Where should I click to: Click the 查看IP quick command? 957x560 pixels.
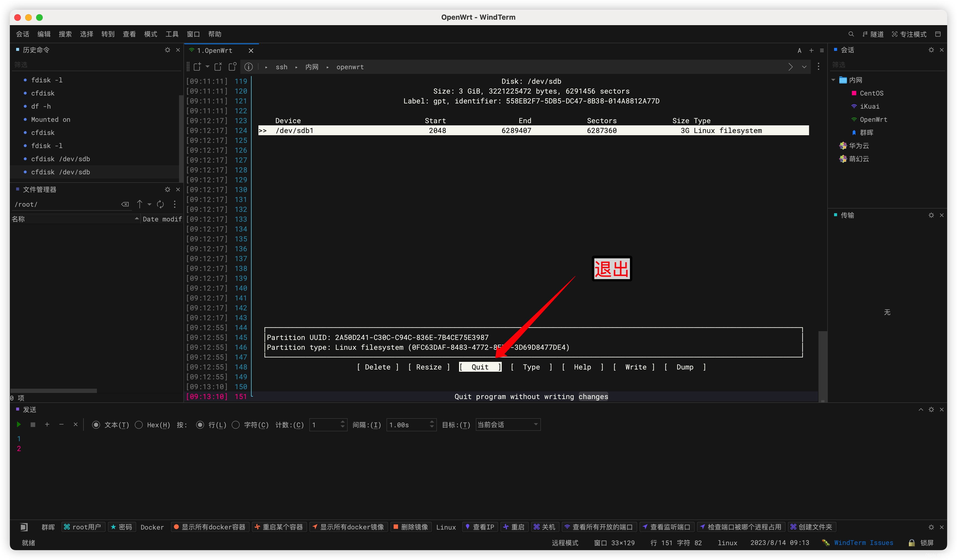click(480, 527)
